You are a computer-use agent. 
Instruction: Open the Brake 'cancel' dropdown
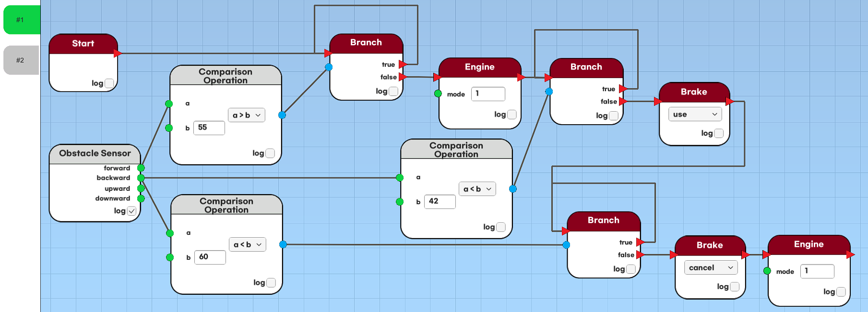point(711,267)
